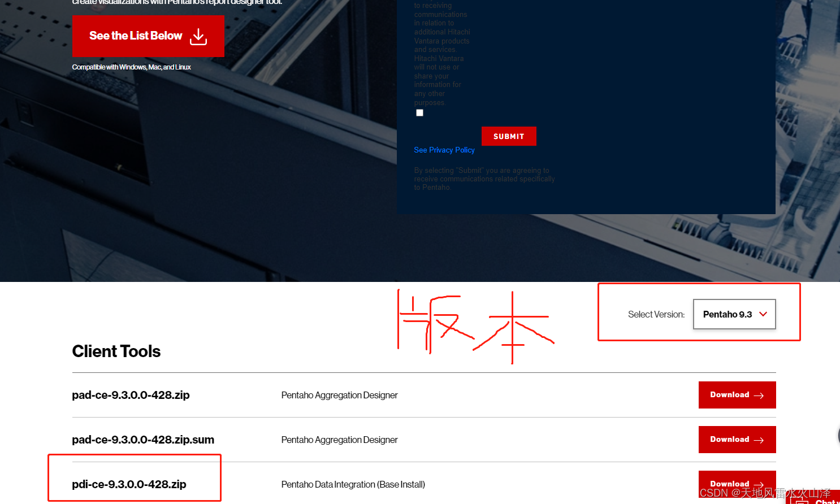Click Compatible with Windows, Mac, and Linux text
The height and width of the screenshot is (504, 840).
(x=131, y=67)
